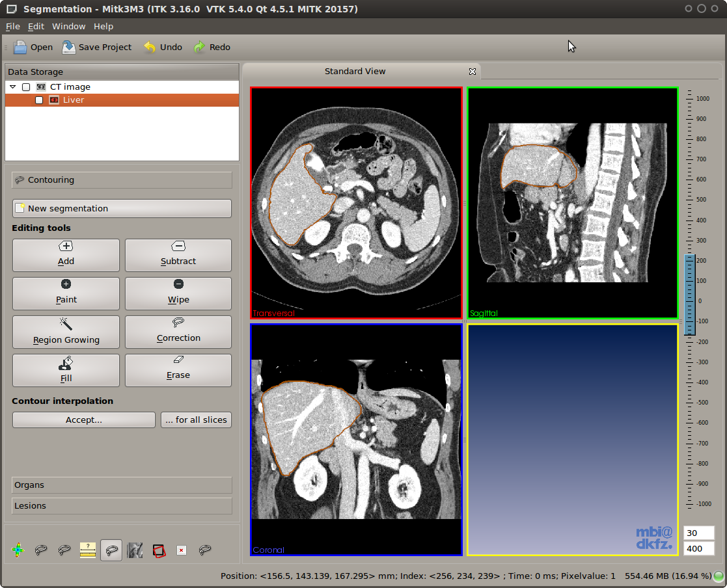Click the grayscale portrait photo icon
The image size is (727, 588).
135,550
